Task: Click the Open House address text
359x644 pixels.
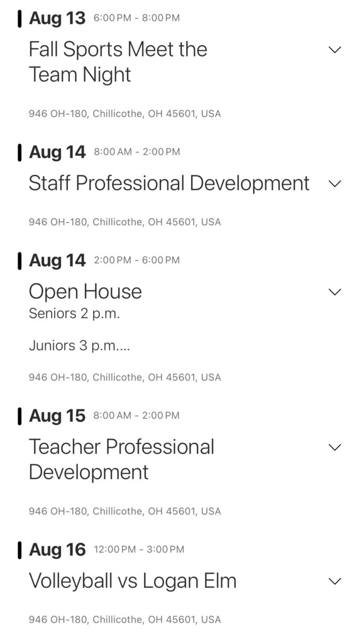Action: (125, 377)
